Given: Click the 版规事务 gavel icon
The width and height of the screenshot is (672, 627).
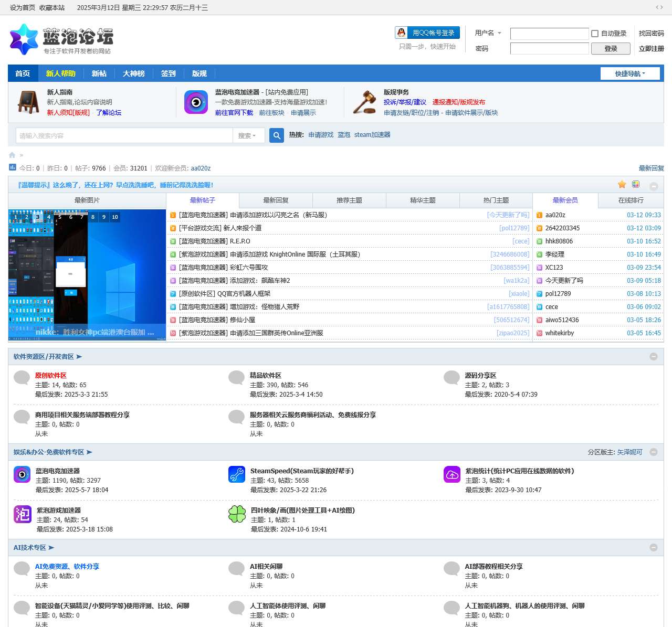Looking at the screenshot, I should click(x=364, y=102).
